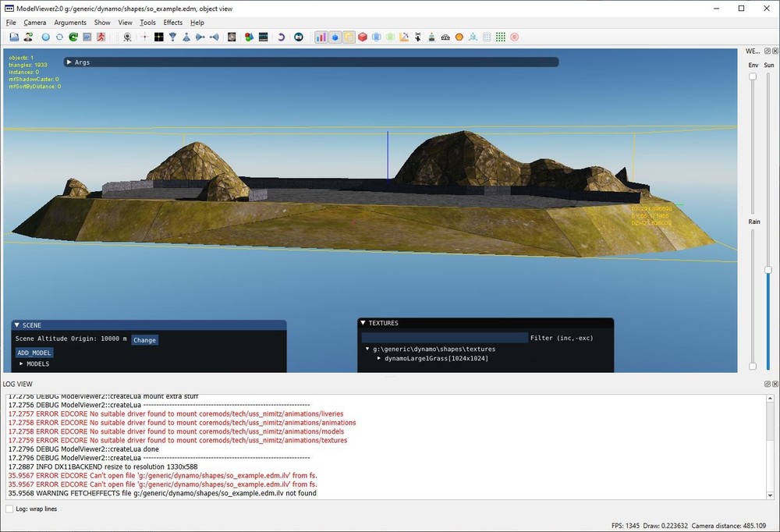
Task: Click the purple undo arrow icon
Action: coord(280,37)
